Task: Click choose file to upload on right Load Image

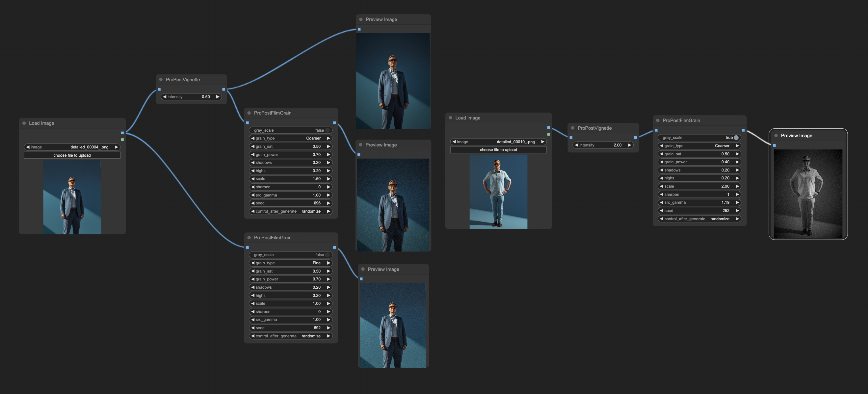Action: [498, 150]
